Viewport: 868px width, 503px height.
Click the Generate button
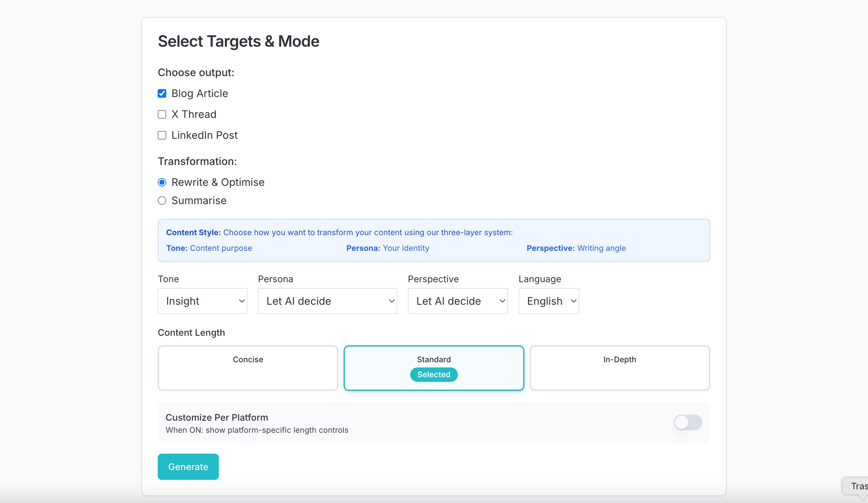point(188,467)
